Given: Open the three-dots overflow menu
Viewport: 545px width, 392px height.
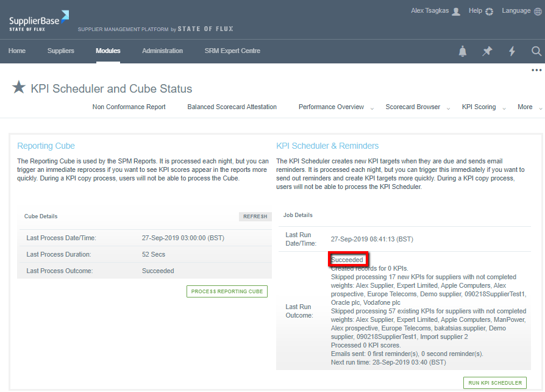Looking at the screenshot, I should 536,71.
